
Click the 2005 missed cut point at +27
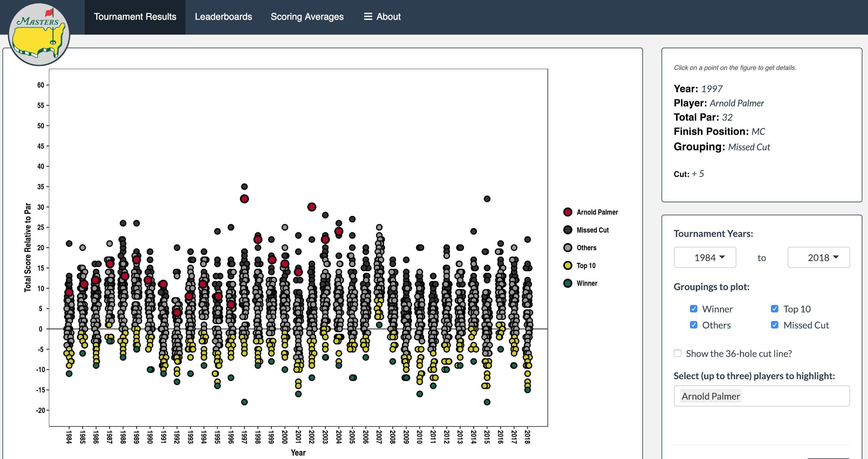click(x=352, y=219)
